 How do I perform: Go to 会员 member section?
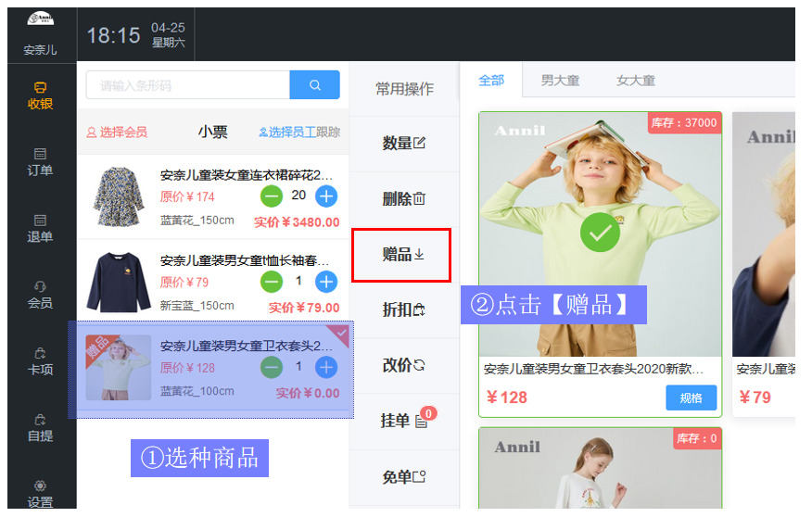tap(40, 294)
